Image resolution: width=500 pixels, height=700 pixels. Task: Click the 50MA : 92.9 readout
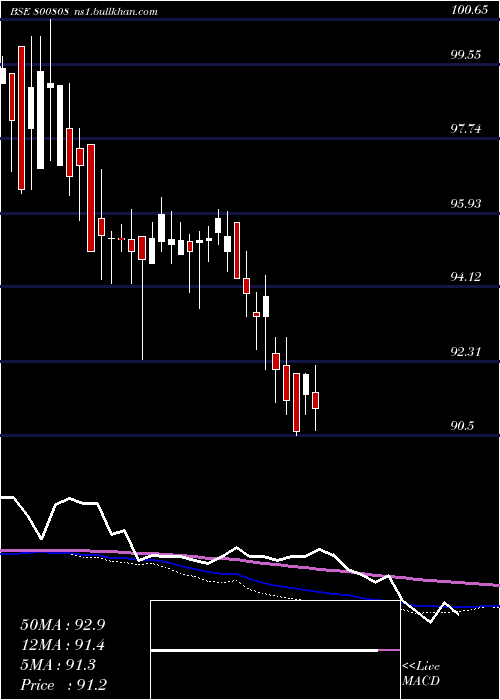[63, 625]
